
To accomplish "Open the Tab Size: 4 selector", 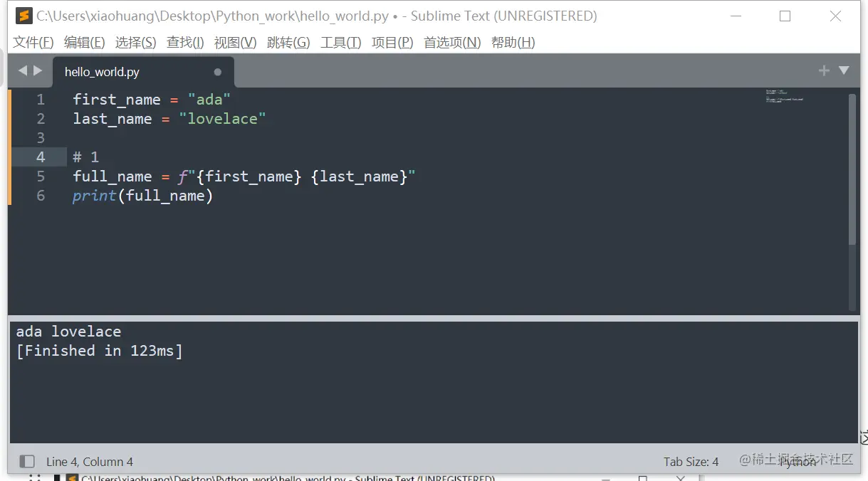I will 691,462.
